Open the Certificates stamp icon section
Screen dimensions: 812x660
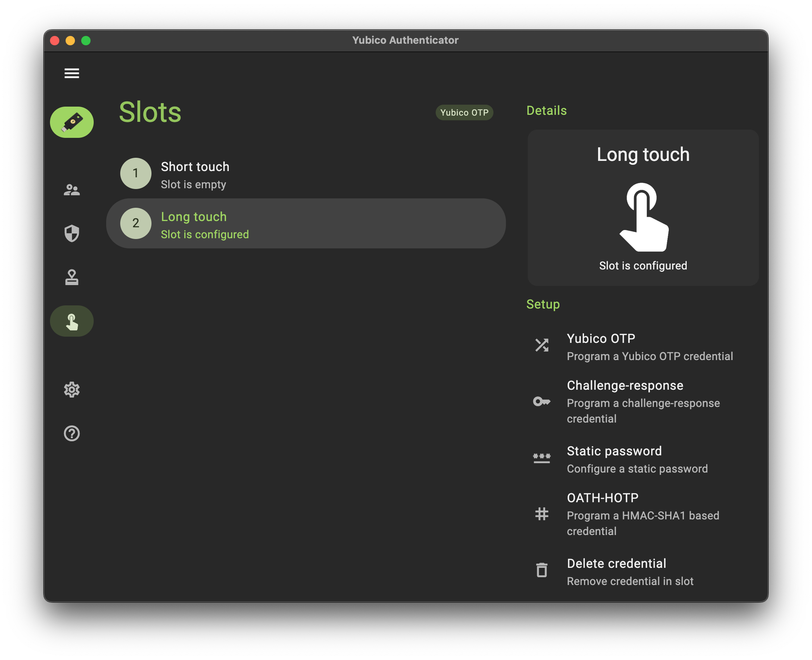72,277
